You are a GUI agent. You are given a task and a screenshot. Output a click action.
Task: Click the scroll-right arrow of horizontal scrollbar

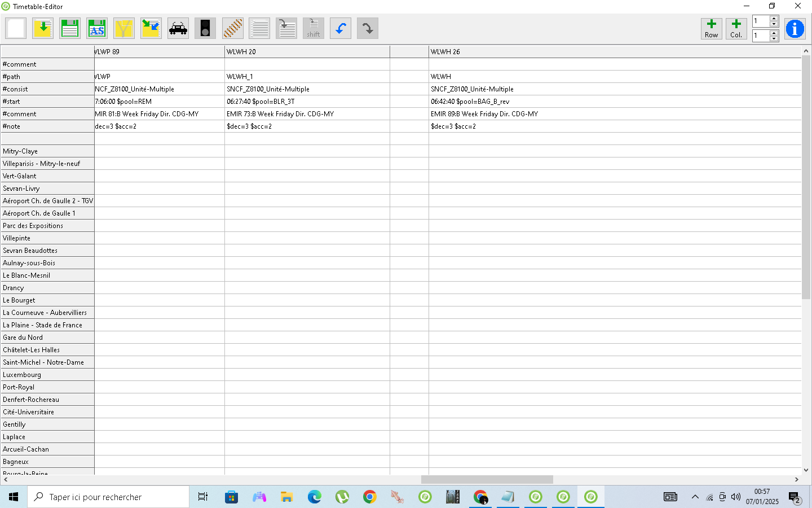point(797,479)
